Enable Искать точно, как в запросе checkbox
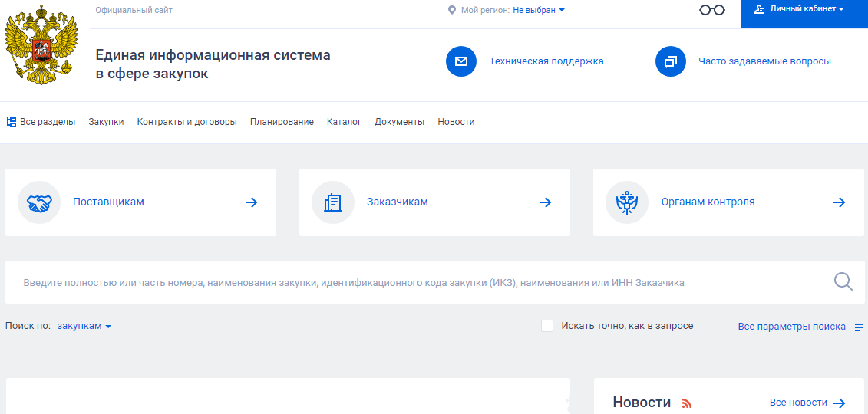Screen dimensions: 868x414 tap(547, 326)
